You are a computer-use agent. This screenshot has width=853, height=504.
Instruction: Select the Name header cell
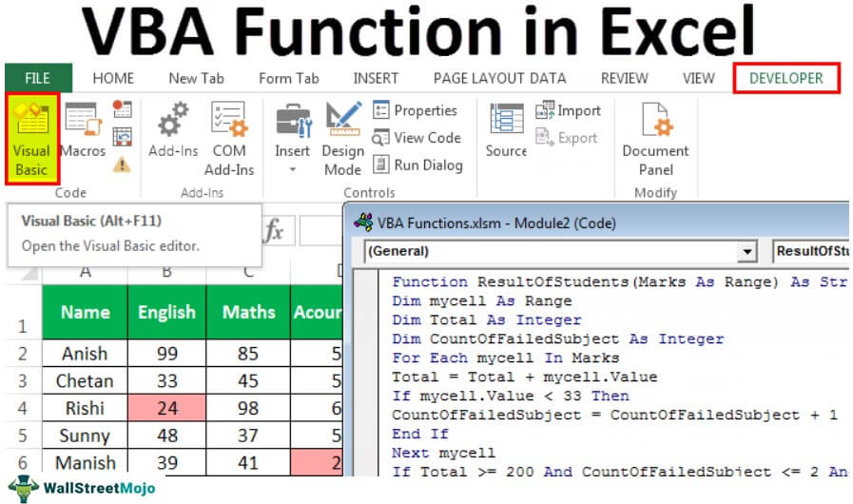tap(86, 313)
